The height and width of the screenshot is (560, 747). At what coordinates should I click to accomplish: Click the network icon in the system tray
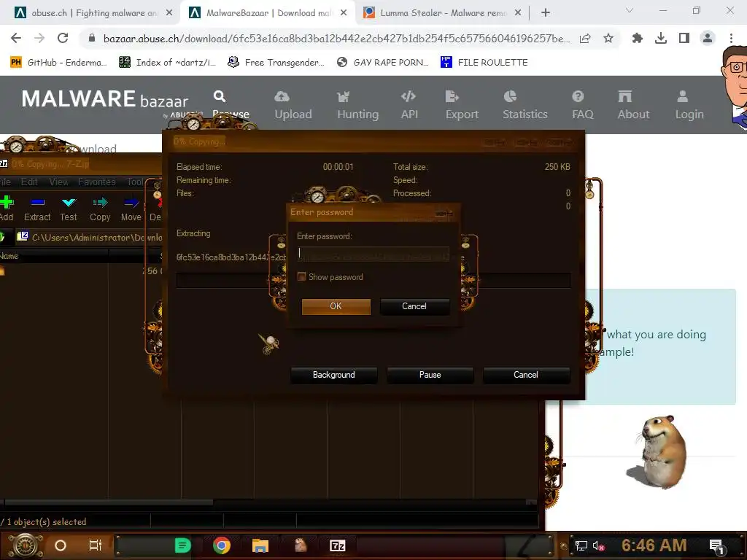pyautogui.click(x=581, y=545)
